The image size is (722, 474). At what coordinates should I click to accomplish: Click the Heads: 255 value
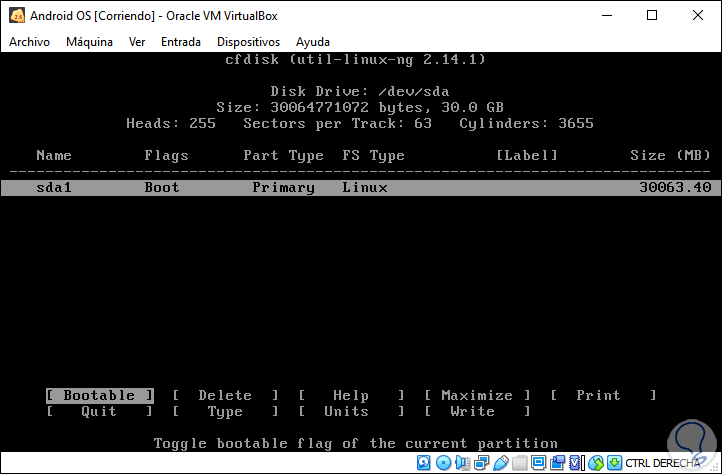pyautogui.click(x=171, y=123)
